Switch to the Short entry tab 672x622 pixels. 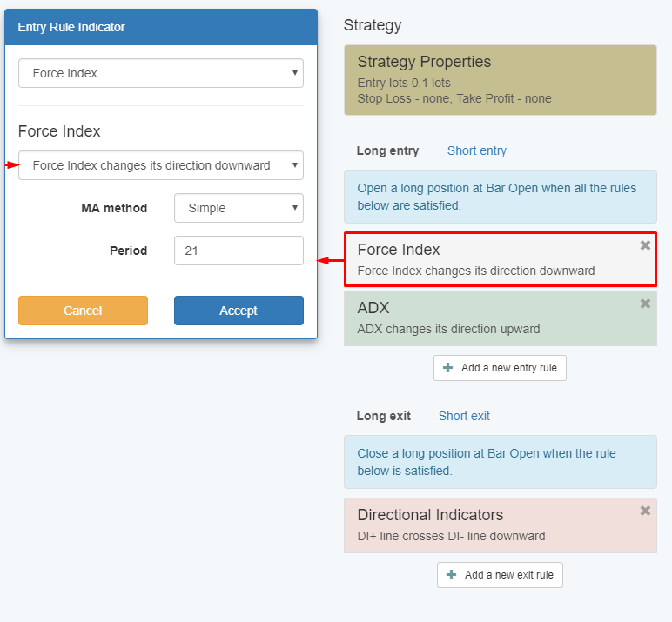pyautogui.click(x=476, y=150)
